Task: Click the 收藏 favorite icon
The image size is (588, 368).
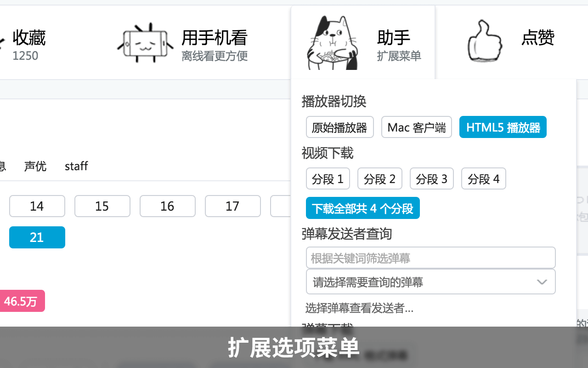Action: (x=2, y=42)
